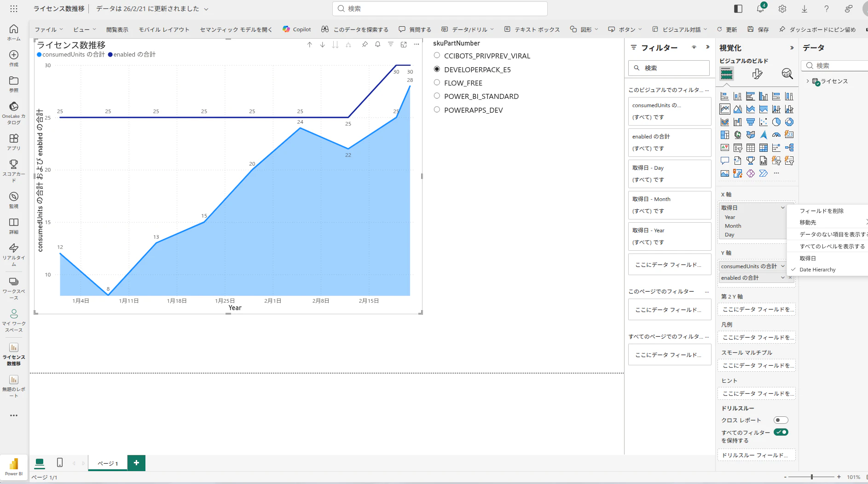
Task: Collapse the Filters pane with chevrons
Action: 708,47
